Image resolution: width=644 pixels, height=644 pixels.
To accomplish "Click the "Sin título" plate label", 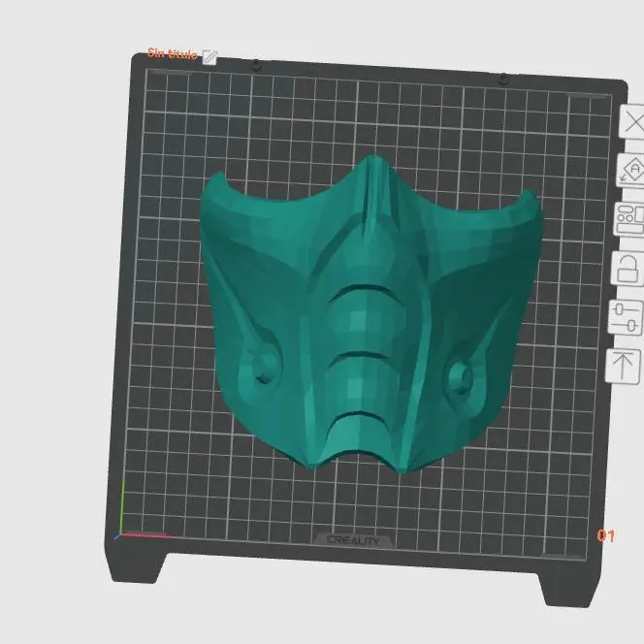I will 172,53.
